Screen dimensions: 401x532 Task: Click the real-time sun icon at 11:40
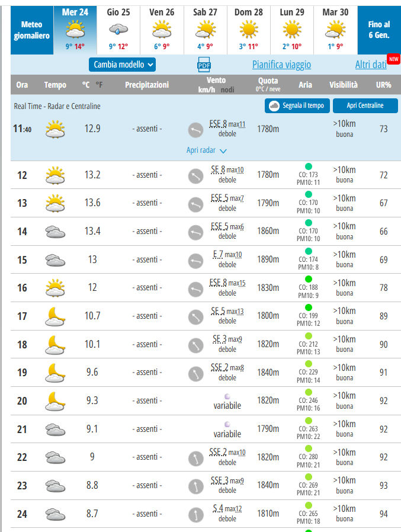pyautogui.click(x=55, y=129)
